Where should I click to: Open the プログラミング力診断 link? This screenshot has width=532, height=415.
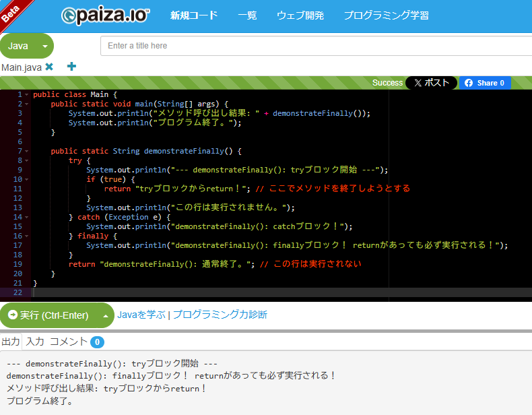click(220, 315)
